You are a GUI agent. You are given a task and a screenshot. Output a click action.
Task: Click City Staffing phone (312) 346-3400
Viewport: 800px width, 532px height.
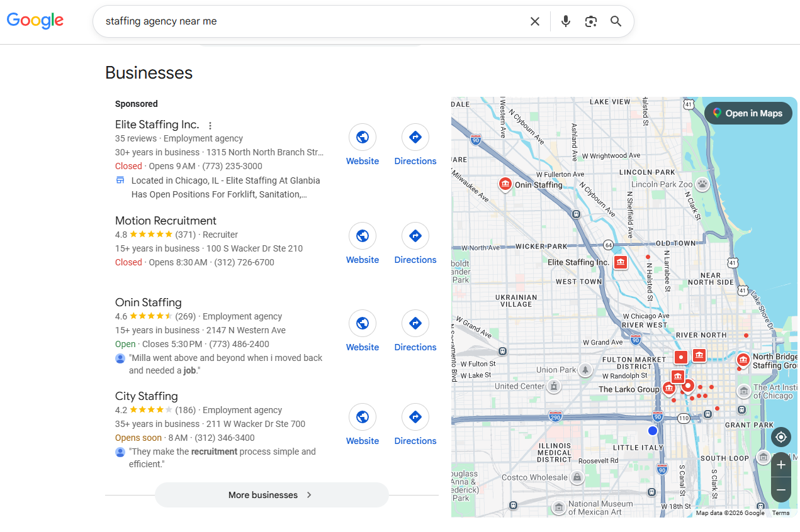[x=225, y=438]
